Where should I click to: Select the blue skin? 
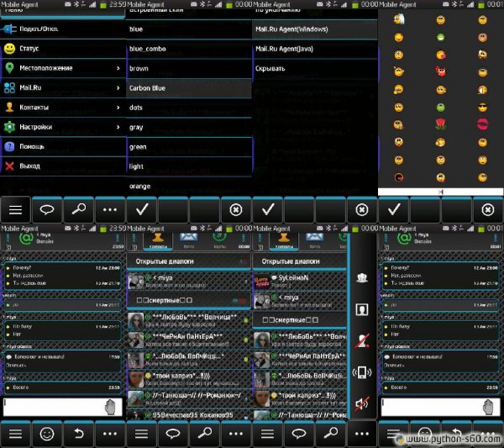click(189, 29)
